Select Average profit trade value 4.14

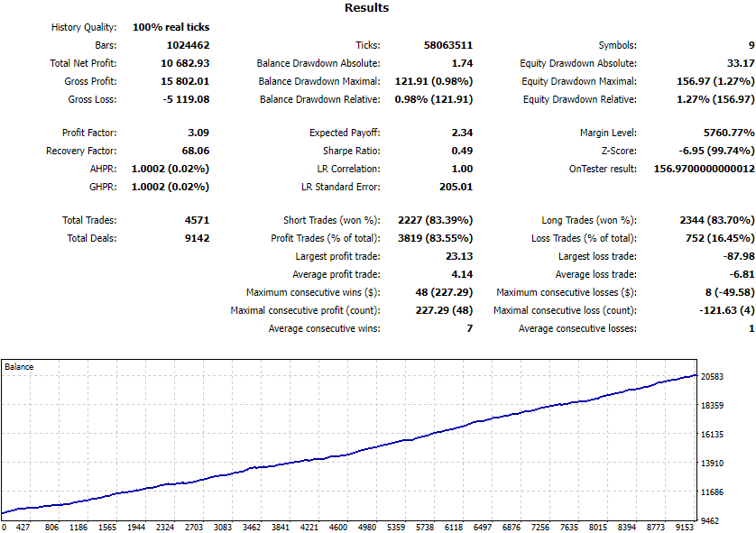pyautogui.click(x=463, y=274)
